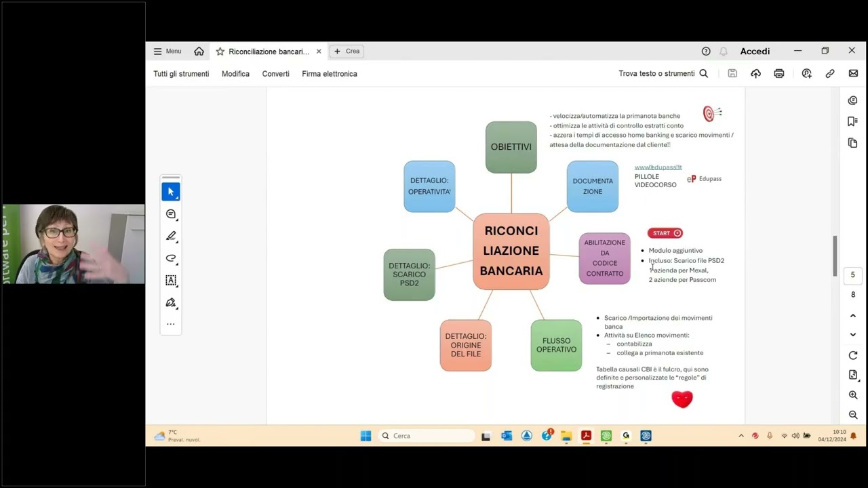Show the page thumbnails panel

(853, 143)
